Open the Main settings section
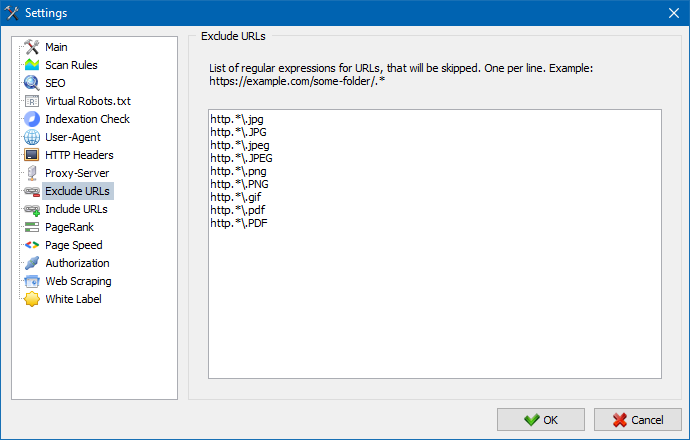This screenshot has width=690, height=440. coord(56,47)
